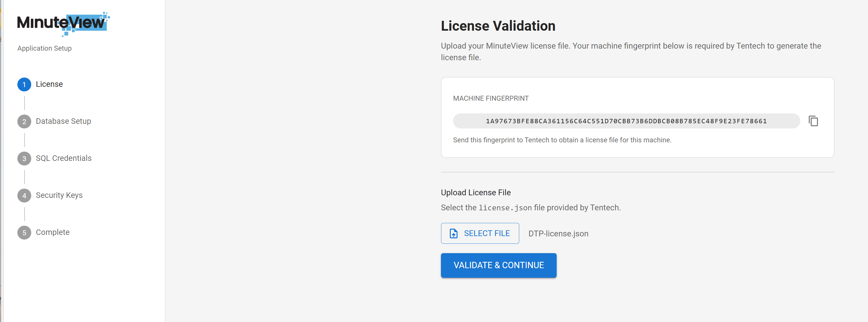Click the step 4 circle for Security Keys

click(x=24, y=195)
